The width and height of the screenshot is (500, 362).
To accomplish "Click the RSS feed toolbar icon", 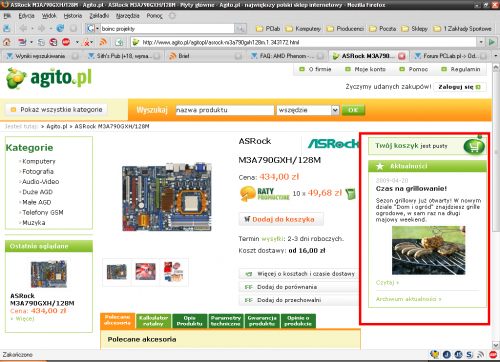I will coord(103,42).
